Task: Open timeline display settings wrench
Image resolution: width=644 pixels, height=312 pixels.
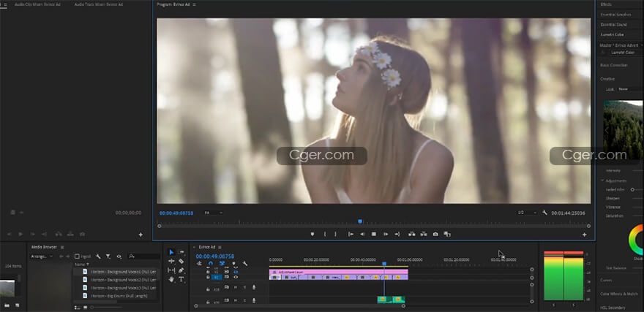Action: (x=245, y=264)
